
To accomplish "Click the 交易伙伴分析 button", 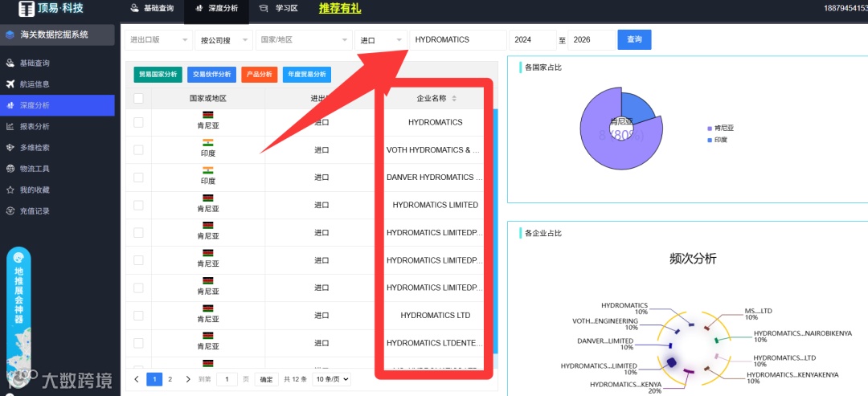I will click(x=212, y=74).
